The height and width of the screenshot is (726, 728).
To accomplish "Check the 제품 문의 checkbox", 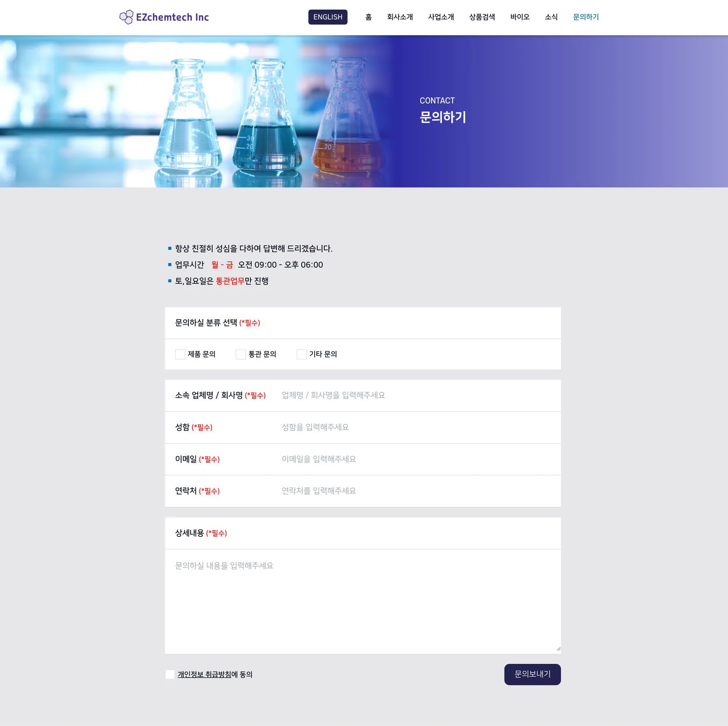I will 180,355.
